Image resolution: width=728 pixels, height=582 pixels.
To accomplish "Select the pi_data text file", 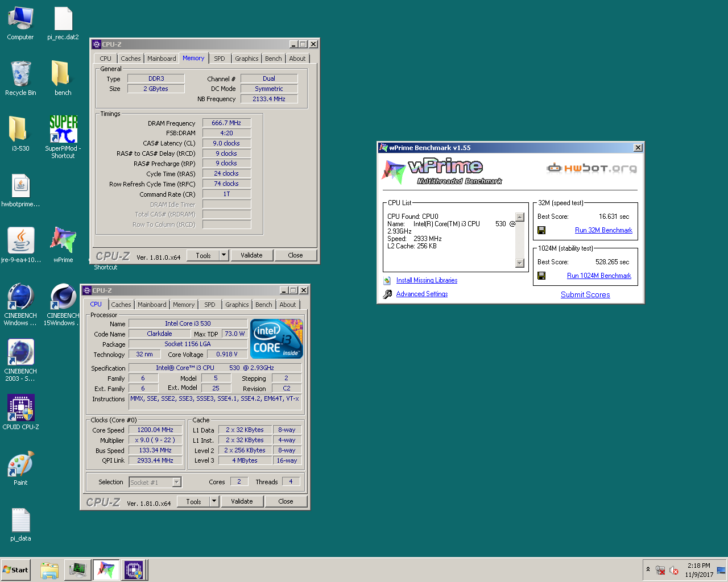I will [20, 524].
